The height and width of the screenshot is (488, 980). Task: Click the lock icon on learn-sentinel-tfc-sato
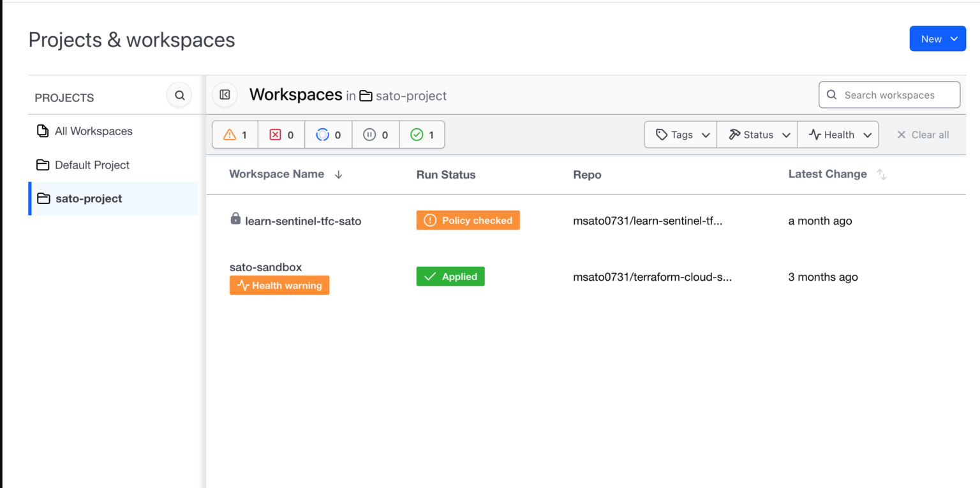tap(236, 221)
